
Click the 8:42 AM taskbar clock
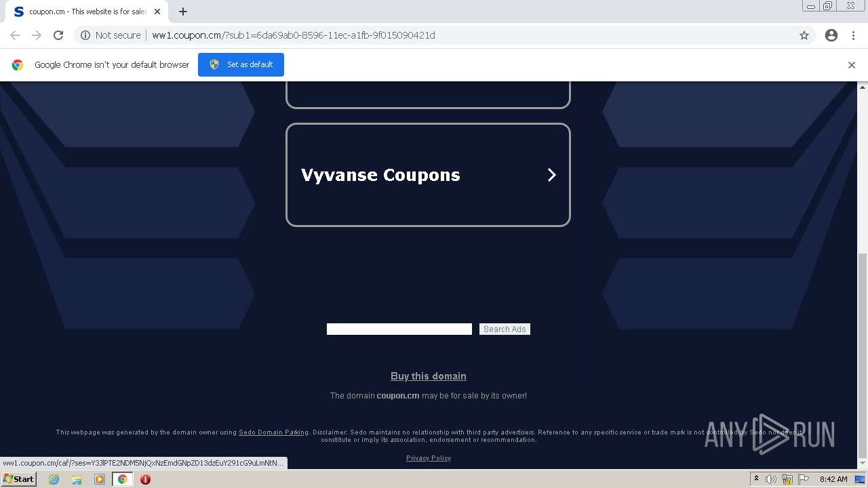(x=833, y=479)
